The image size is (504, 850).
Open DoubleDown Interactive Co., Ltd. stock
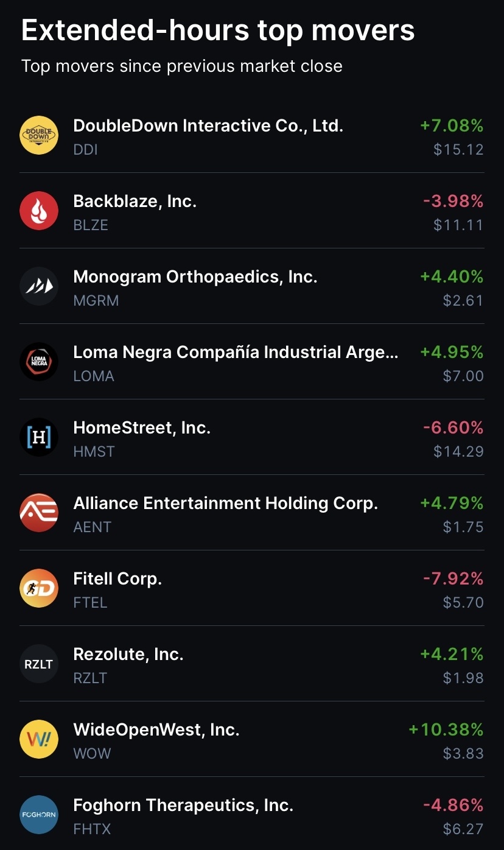(208, 126)
